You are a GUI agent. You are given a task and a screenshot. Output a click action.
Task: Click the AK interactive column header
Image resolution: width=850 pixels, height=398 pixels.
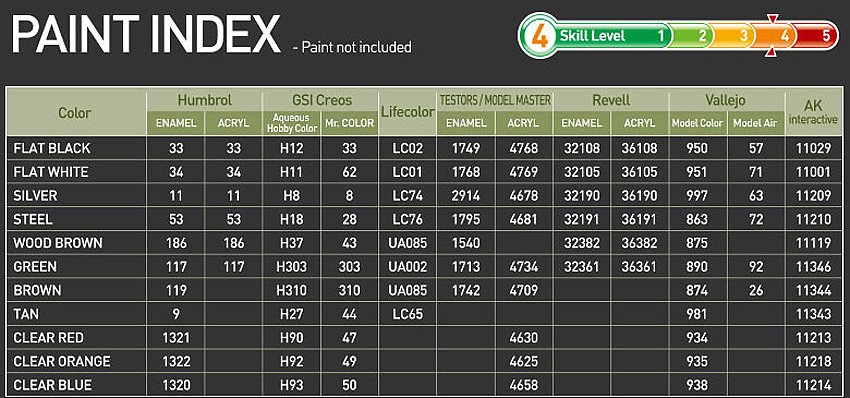pyautogui.click(x=813, y=112)
